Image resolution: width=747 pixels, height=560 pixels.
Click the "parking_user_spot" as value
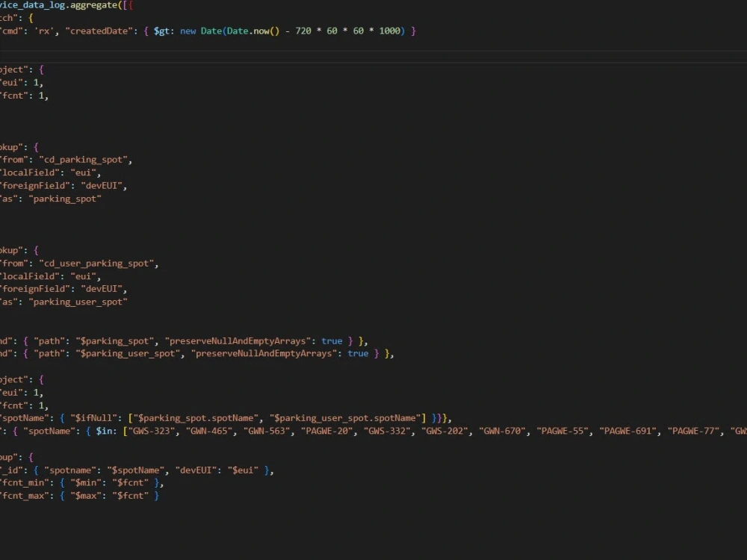click(x=78, y=302)
